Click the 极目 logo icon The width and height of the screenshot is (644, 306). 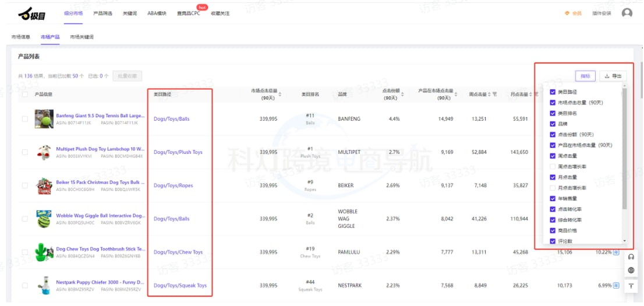tap(27, 13)
